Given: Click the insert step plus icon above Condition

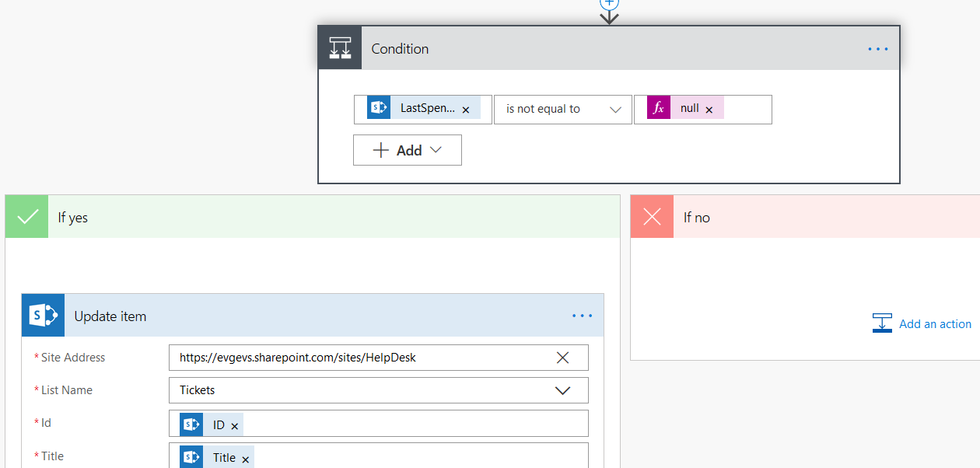Looking at the screenshot, I should click(609, 3).
